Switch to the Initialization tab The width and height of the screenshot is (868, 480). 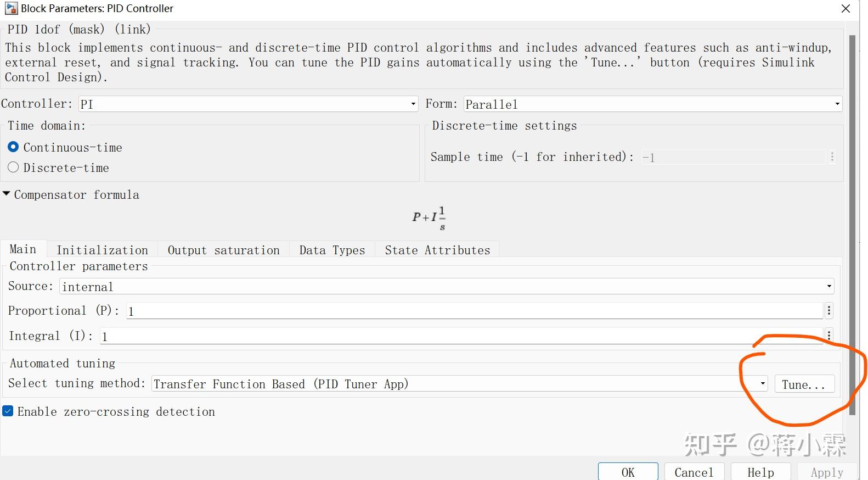tap(102, 250)
